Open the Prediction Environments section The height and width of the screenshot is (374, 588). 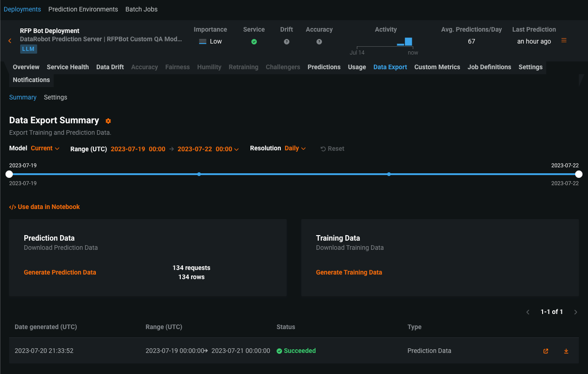tap(83, 9)
